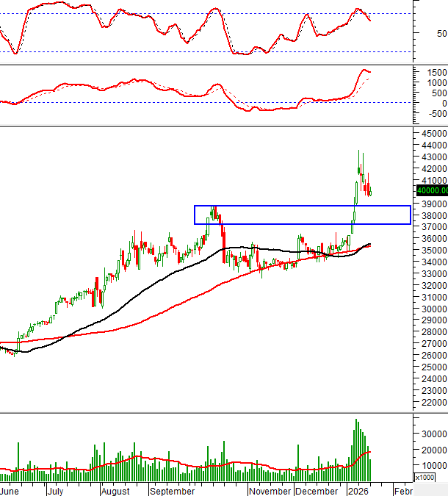Image resolution: width=448 pixels, height=496 pixels.
Task: Select the June label on time axis
Action: click(10, 491)
